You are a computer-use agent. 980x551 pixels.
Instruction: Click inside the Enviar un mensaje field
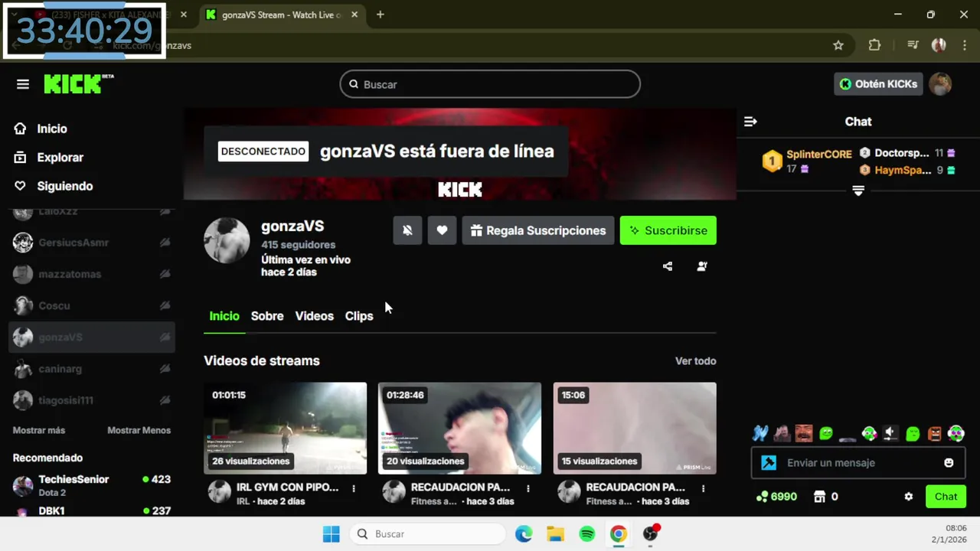857,463
